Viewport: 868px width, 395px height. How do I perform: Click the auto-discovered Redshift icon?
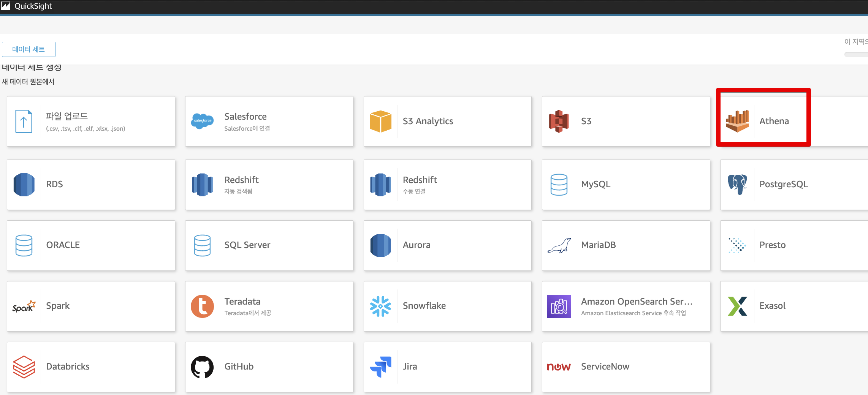point(202,185)
